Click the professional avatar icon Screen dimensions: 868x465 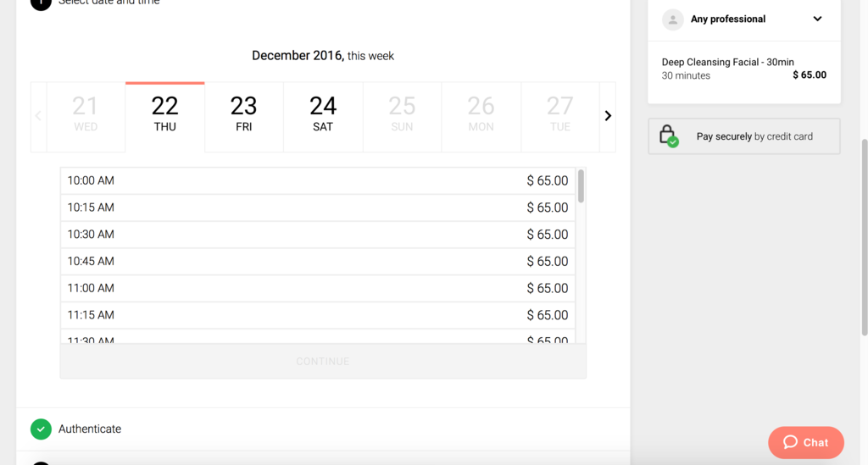pyautogui.click(x=672, y=19)
